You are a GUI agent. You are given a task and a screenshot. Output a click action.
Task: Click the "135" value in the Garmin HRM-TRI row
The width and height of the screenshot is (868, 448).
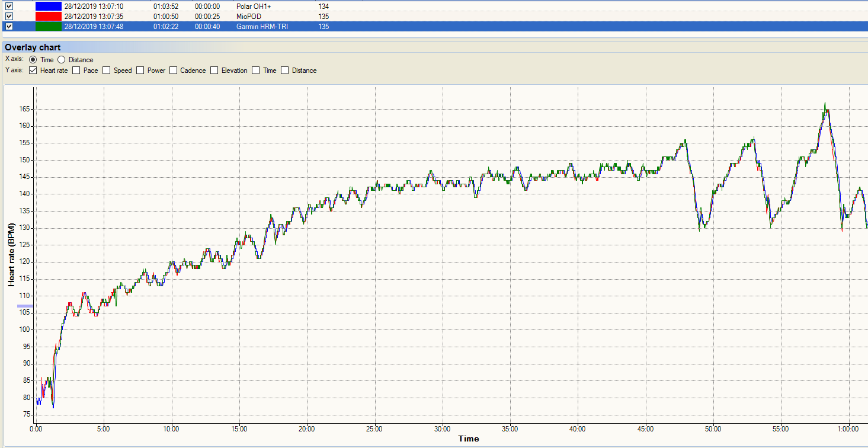(x=324, y=27)
